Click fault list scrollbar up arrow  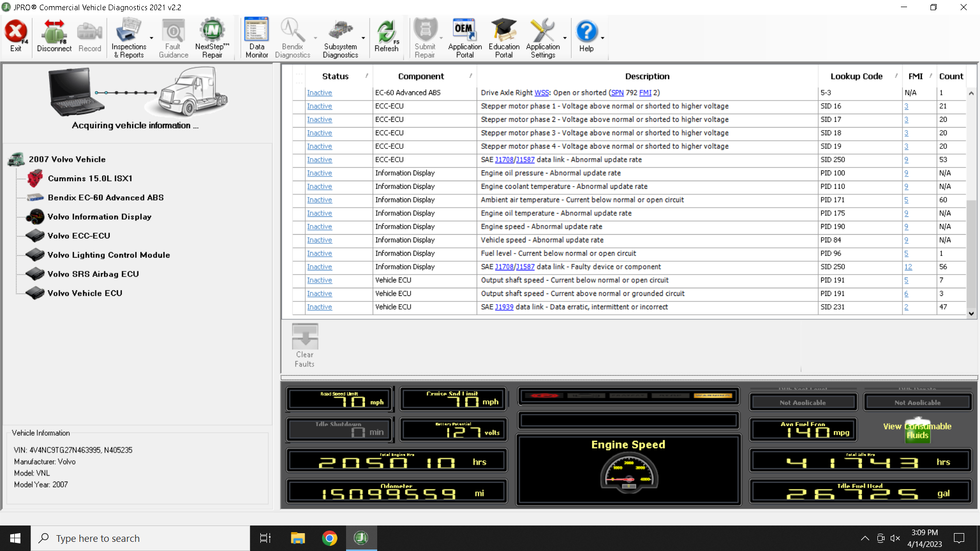click(971, 93)
